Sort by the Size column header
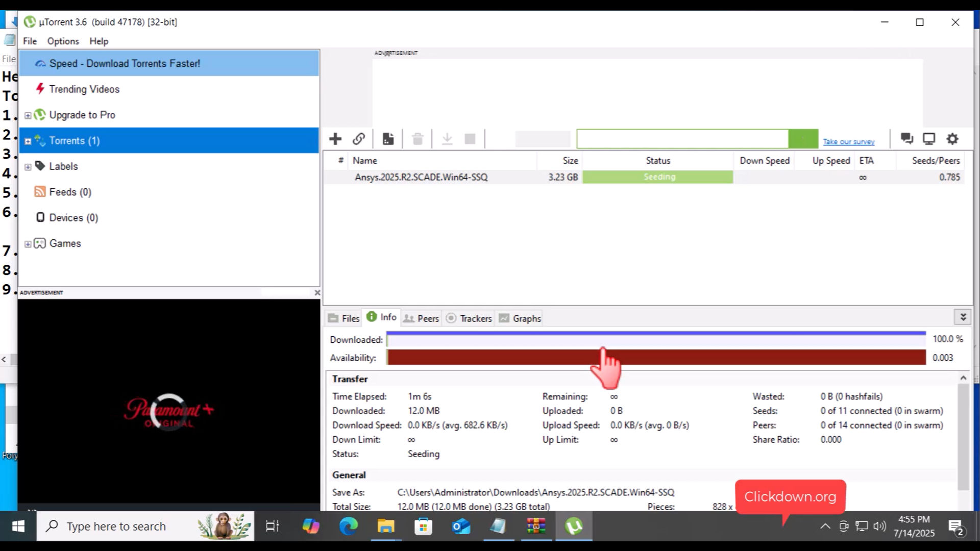This screenshot has height=551, width=980. point(559,161)
